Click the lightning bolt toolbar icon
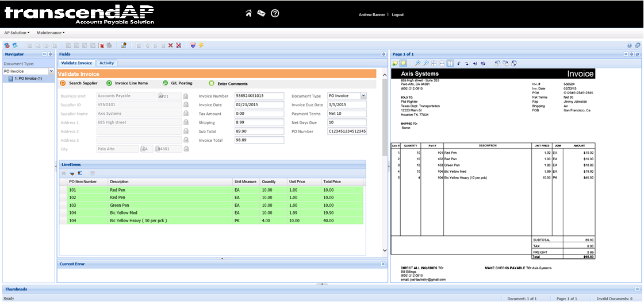This screenshot has height=302, width=644. tap(201, 45)
